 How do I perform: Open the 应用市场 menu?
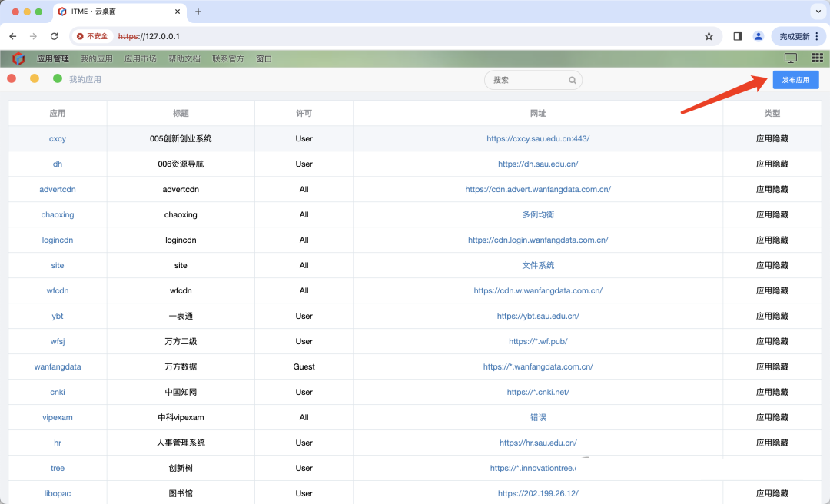pyautogui.click(x=140, y=59)
